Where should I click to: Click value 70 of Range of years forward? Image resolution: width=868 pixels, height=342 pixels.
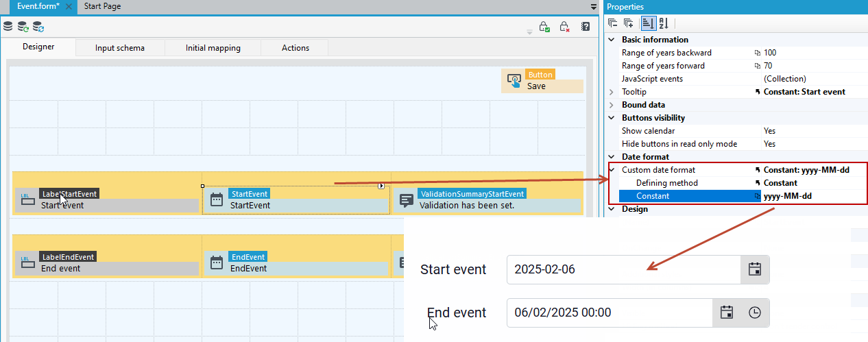(768, 66)
